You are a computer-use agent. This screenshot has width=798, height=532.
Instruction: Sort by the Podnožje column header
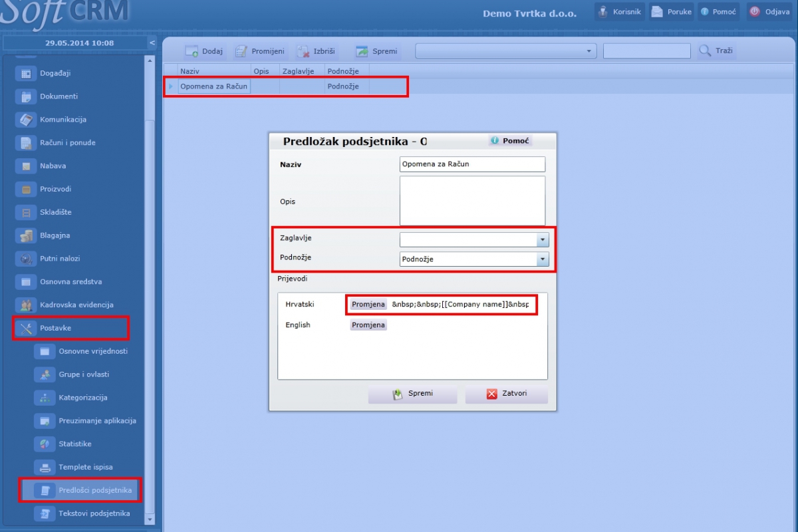tap(347, 70)
